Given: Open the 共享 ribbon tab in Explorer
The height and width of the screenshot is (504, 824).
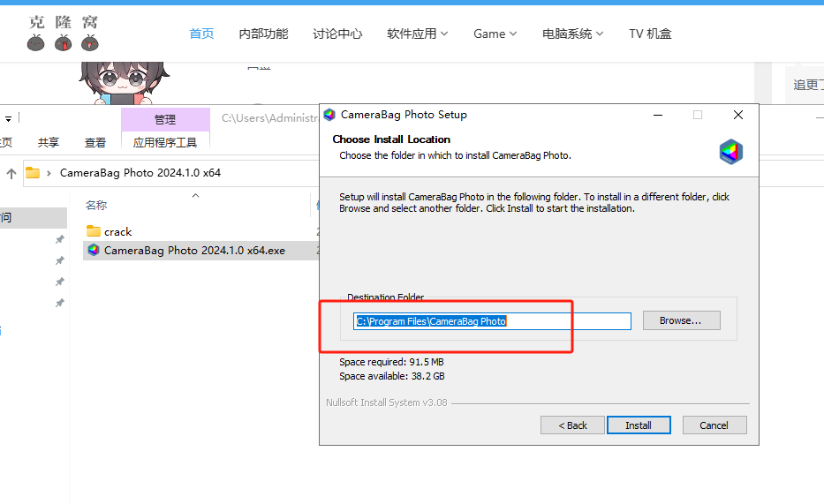Looking at the screenshot, I should 49,142.
